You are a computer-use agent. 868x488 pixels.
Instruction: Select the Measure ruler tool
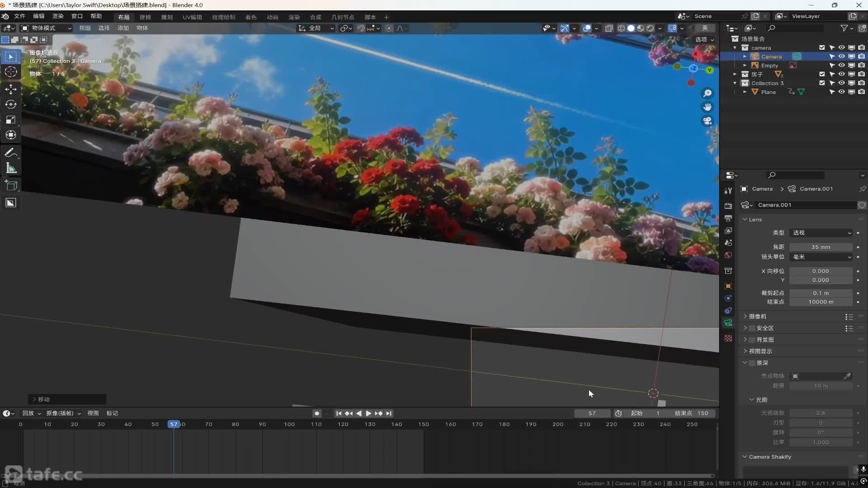point(11,169)
